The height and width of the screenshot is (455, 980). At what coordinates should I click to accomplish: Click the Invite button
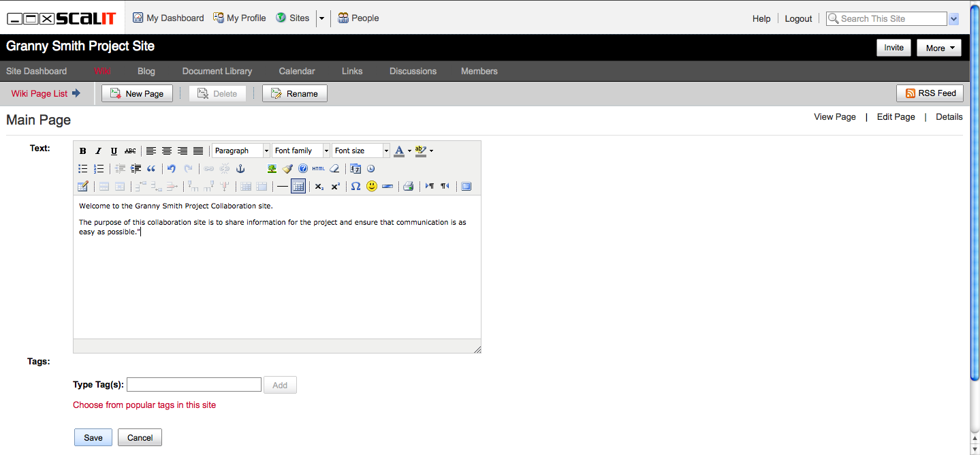click(894, 48)
